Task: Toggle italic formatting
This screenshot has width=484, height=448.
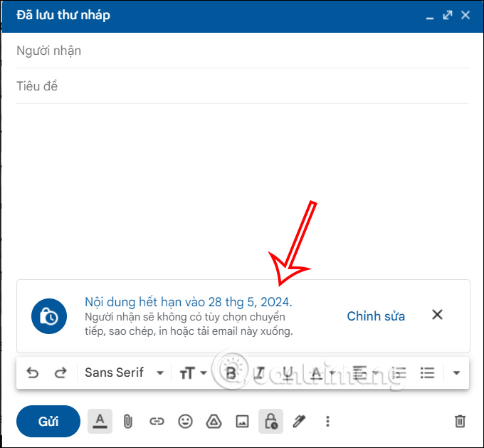Action: [x=260, y=373]
